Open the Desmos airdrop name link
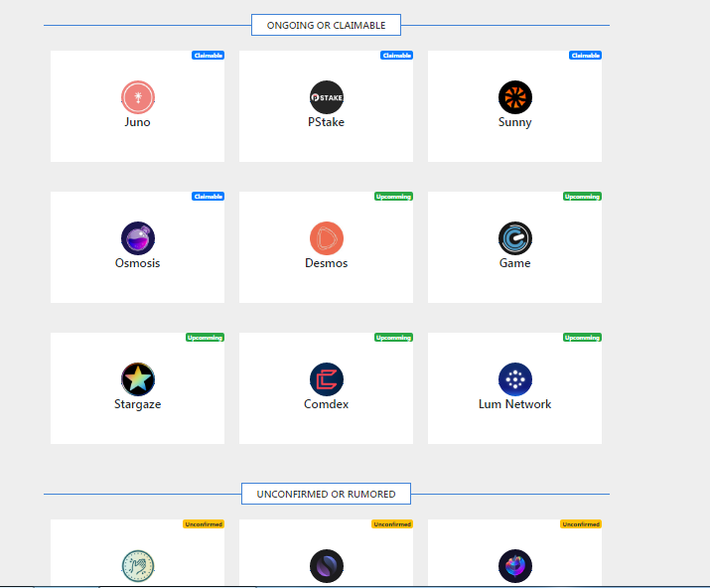This screenshot has width=710, height=588. [327, 263]
